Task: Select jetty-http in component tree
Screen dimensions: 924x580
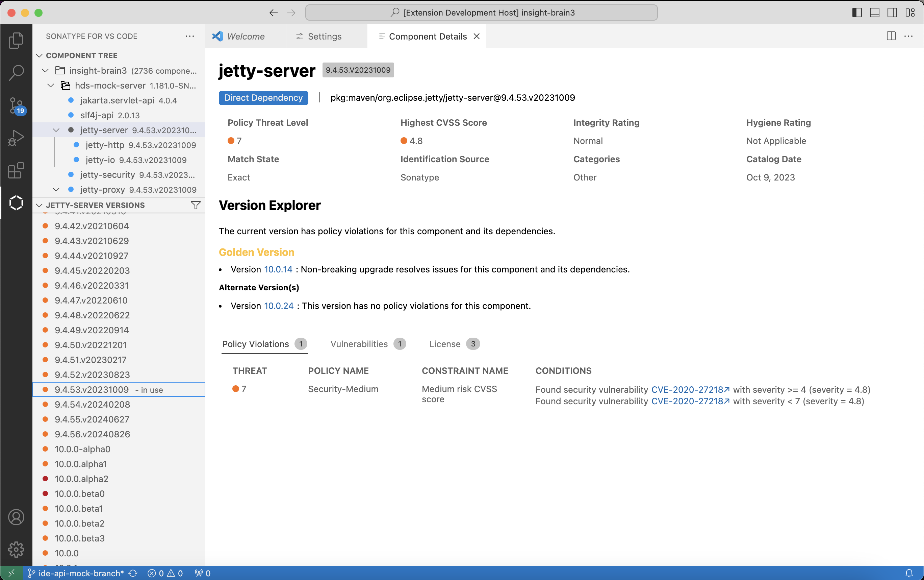Action: pos(119,145)
